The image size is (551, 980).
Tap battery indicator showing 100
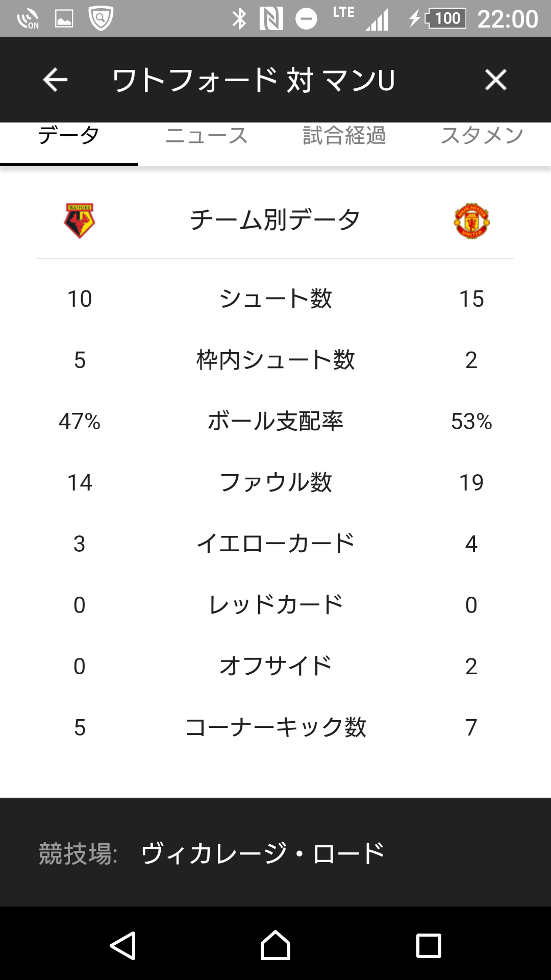point(445,19)
